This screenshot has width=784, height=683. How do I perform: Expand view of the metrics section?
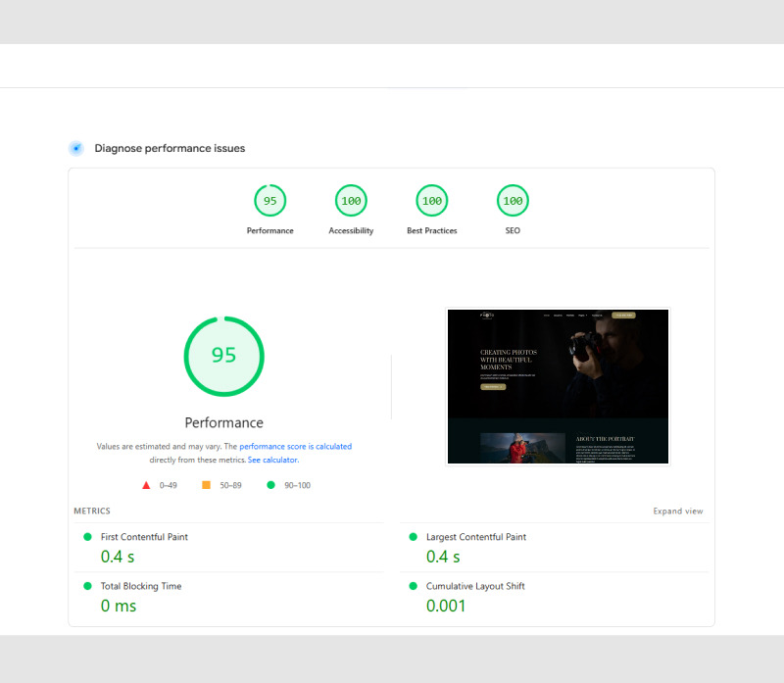678,511
